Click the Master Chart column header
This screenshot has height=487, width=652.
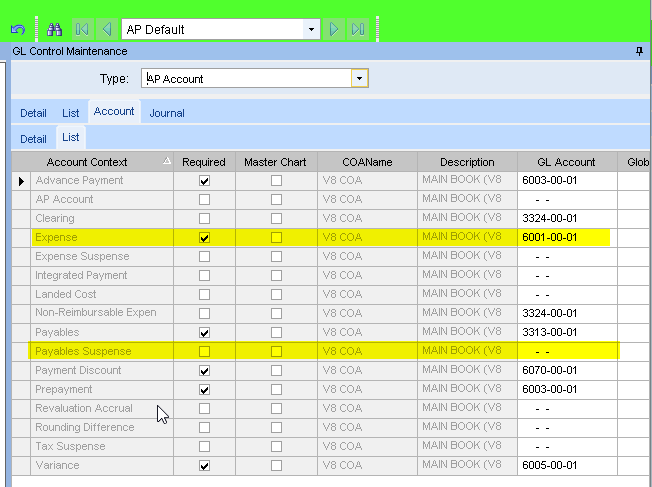click(275, 162)
